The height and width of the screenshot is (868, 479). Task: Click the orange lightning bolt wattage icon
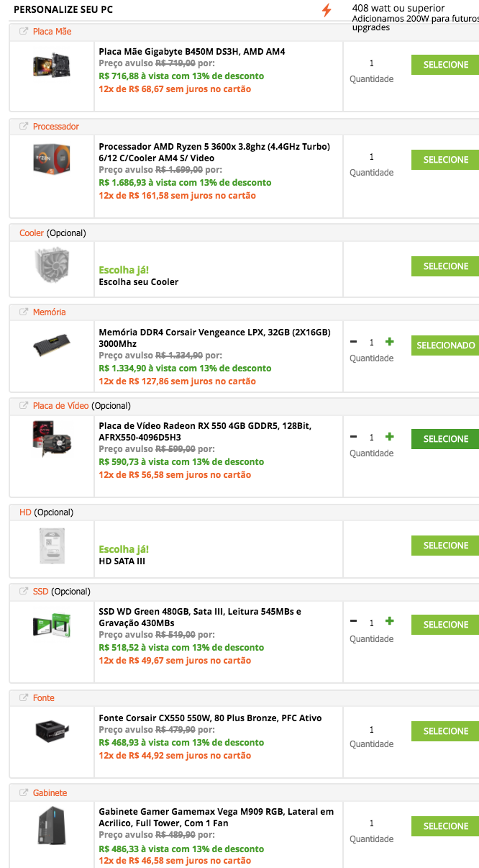[327, 10]
